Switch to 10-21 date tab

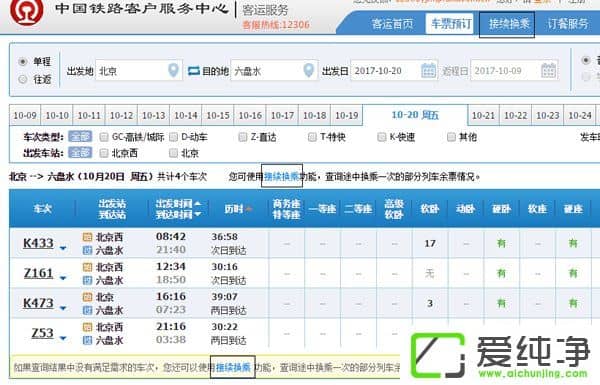(483, 116)
